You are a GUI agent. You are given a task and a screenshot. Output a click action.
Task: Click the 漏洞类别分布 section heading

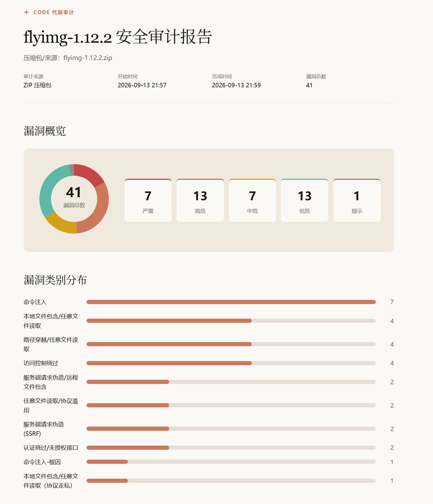pyautogui.click(x=55, y=280)
